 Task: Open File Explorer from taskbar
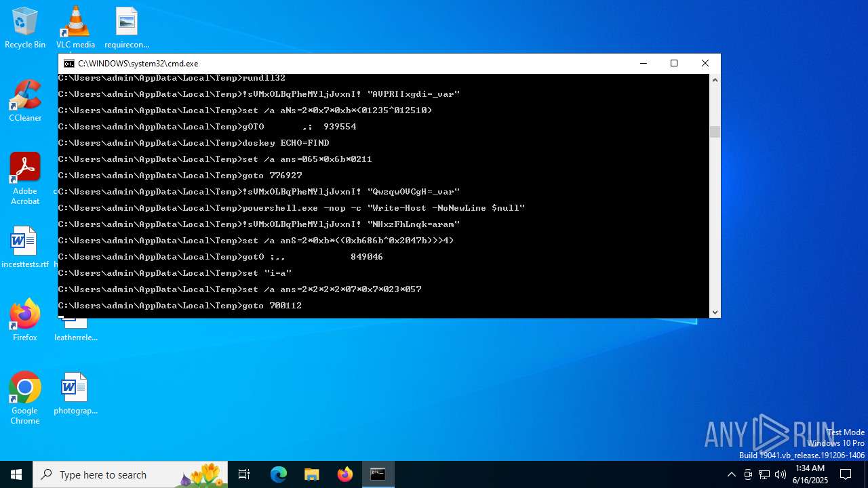(x=312, y=474)
